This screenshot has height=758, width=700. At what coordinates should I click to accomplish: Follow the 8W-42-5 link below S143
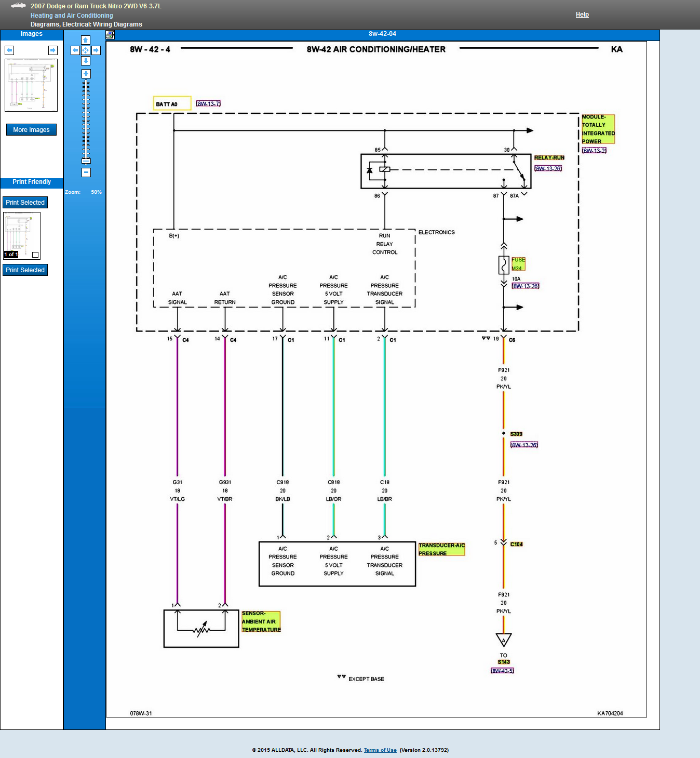point(502,671)
